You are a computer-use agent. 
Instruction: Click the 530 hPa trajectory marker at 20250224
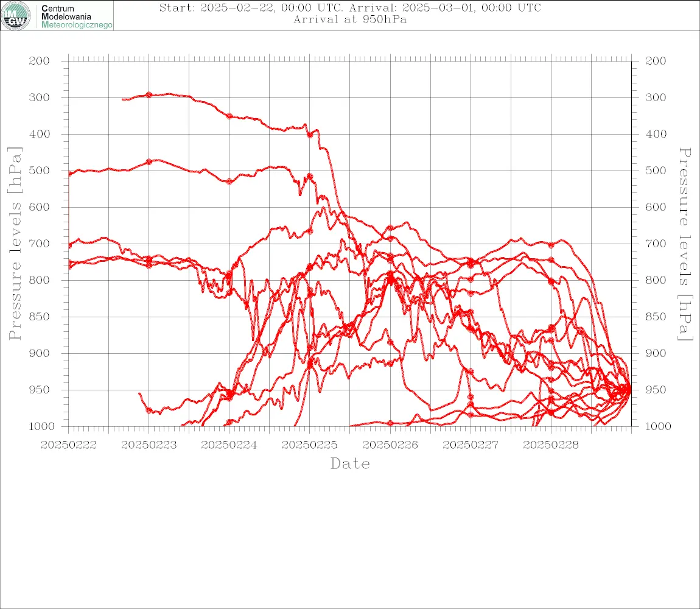(x=229, y=181)
